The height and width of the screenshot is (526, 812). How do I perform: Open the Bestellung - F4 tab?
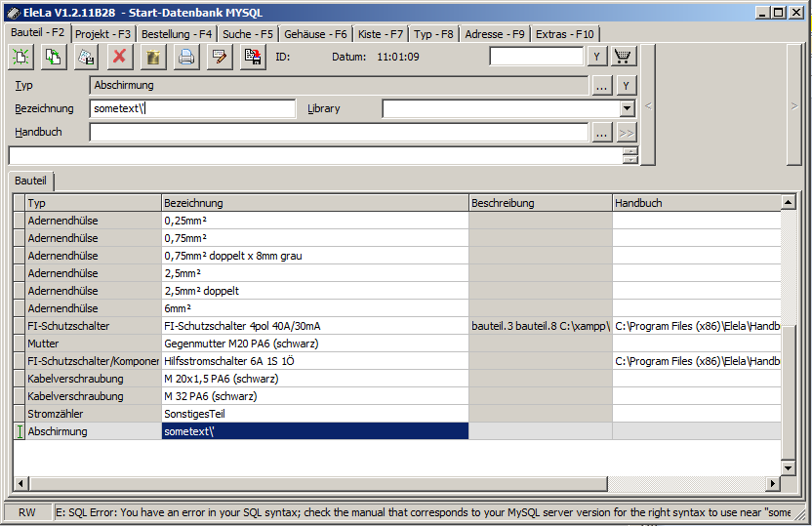tap(177, 33)
